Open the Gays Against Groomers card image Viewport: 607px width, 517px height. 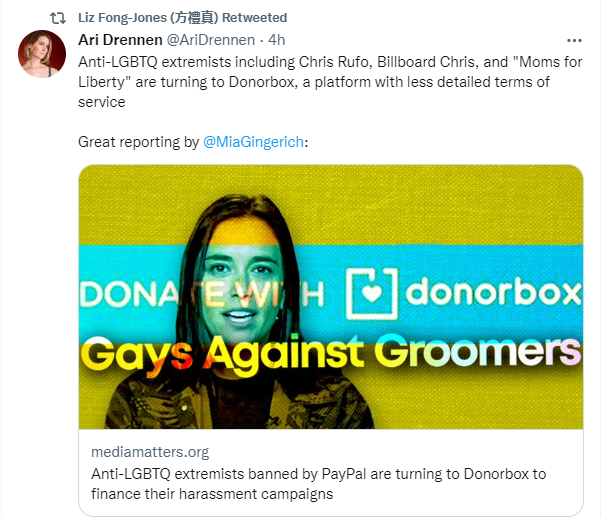click(331, 297)
